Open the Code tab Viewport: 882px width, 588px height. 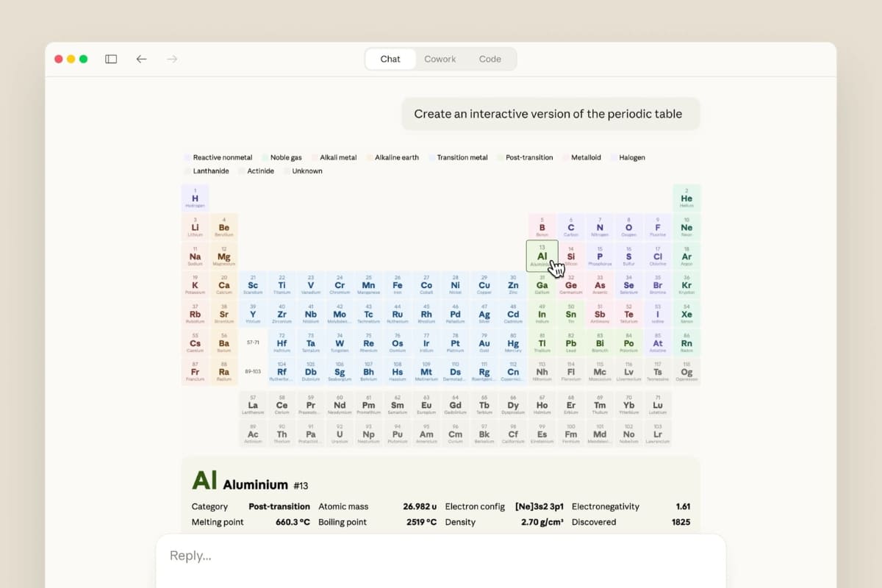pyautogui.click(x=490, y=59)
